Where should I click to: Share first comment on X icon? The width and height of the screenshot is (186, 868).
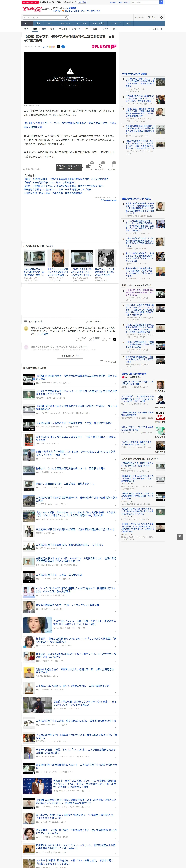[x=115, y=339]
